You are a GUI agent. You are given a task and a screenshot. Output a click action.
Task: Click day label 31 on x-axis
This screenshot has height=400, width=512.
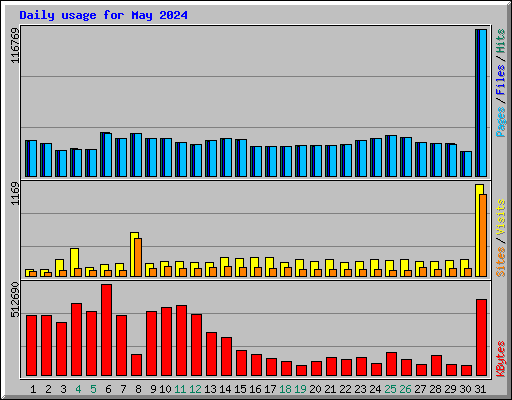pyautogui.click(x=480, y=389)
